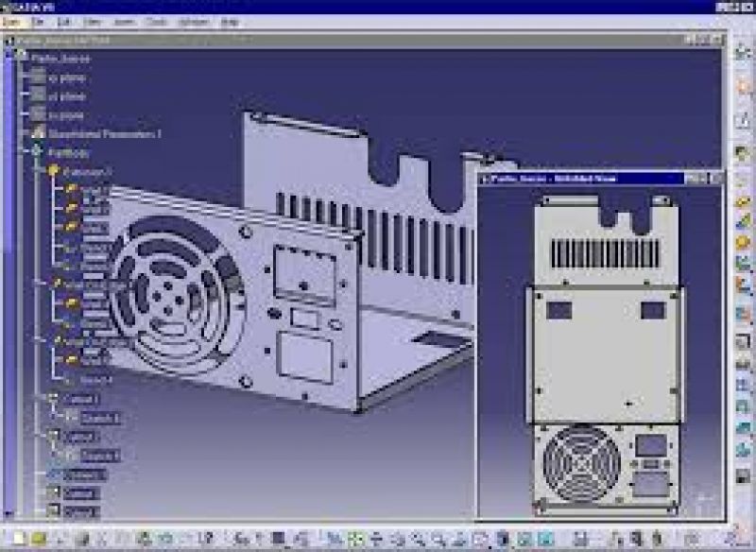Select the Pan view tool

click(x=375, y=539)
